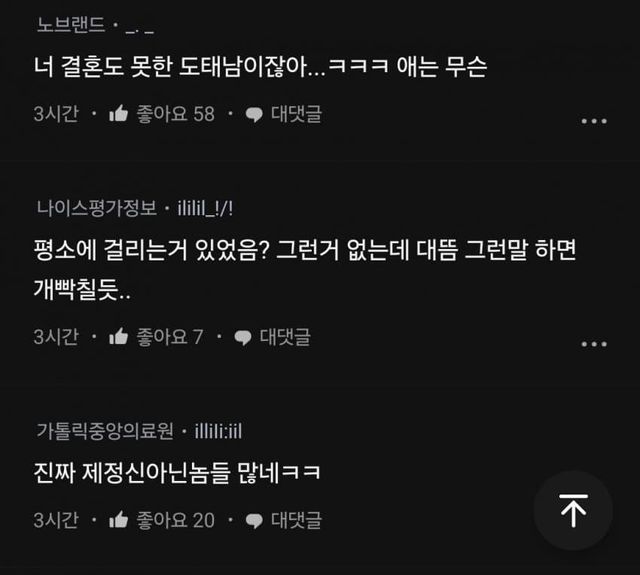Viewport: 640px width, 575px height.
Task: Select the comment text starting with 평소에 걸리는거
Action: click(x=304, y=269)
